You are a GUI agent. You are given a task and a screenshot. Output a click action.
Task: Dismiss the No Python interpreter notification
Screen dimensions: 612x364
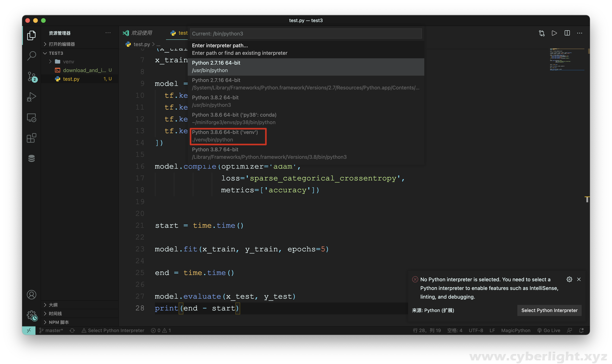pyautogui.click(x=579, y=279)
